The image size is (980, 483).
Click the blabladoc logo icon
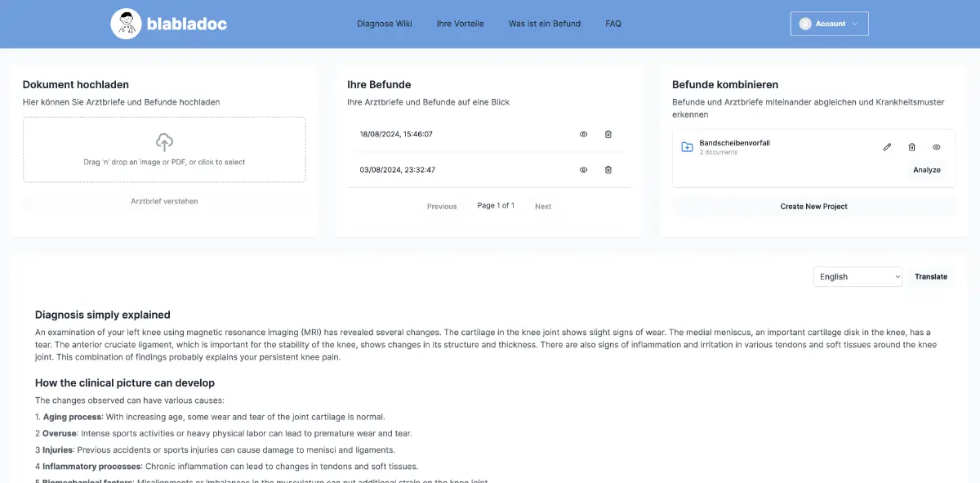click(x=127, y=23)
